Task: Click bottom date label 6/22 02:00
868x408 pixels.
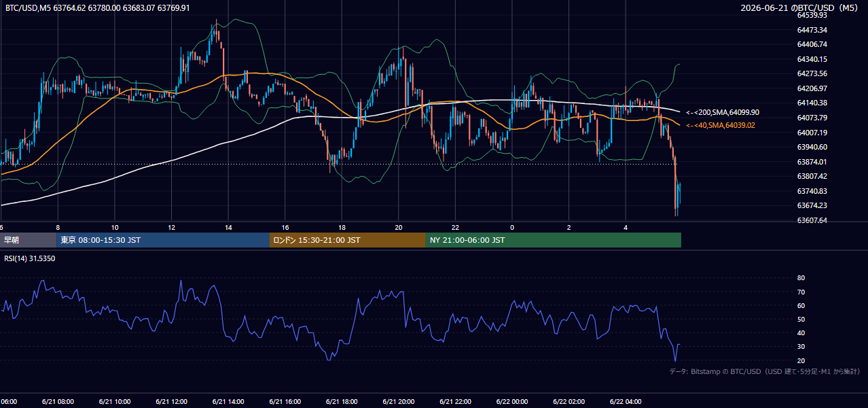Action: click(x=570, y=402)
